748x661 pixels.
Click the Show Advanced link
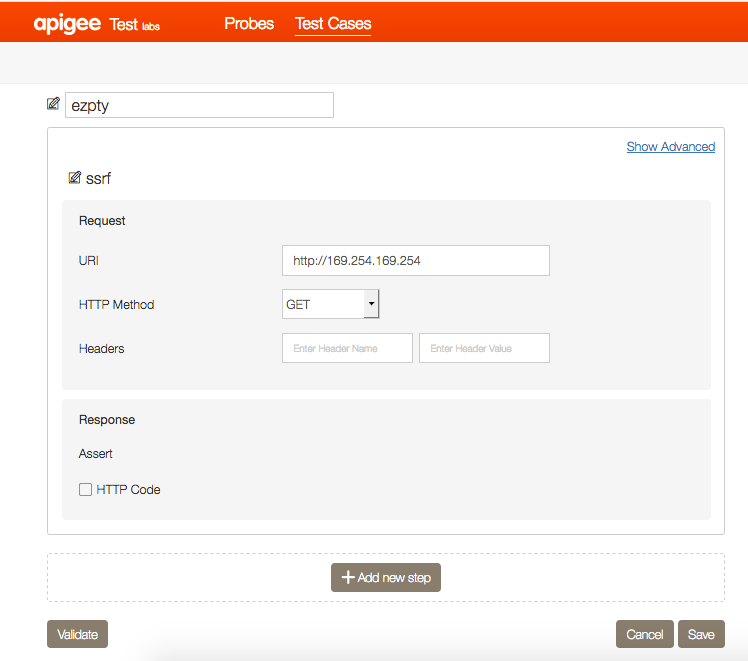pyautogui.click(x=670, y=147)
